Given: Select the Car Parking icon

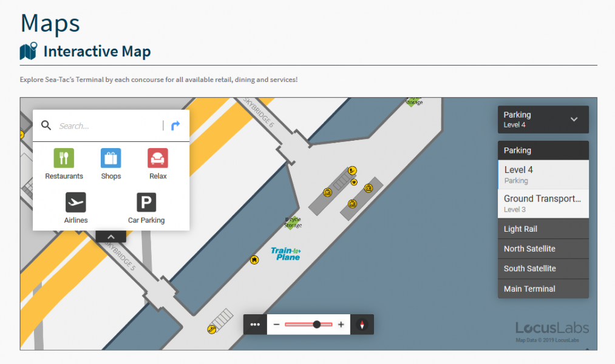Looking at the screenshot, I should [146, 203].
